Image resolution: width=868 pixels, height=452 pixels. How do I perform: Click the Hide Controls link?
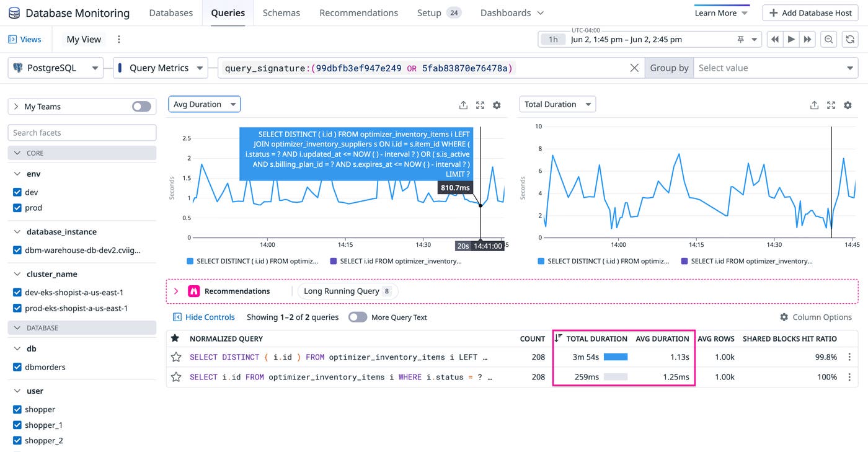click(x=210, y=317)
